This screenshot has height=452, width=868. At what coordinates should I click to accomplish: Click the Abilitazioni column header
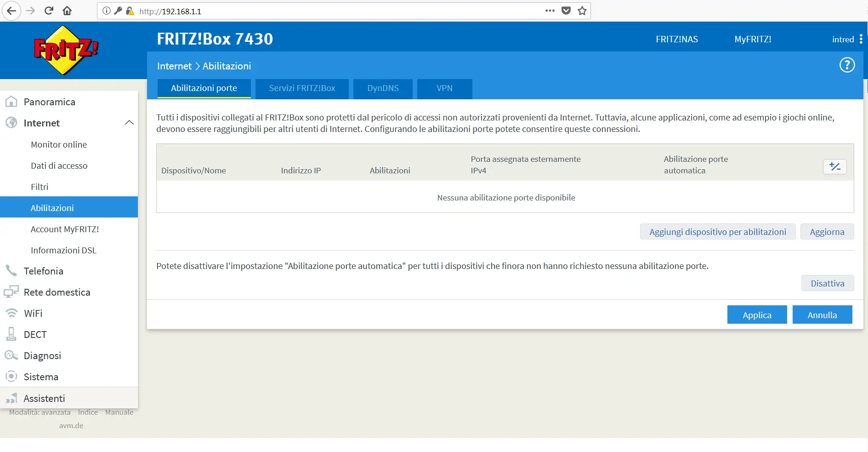click(x=390, y=171)
